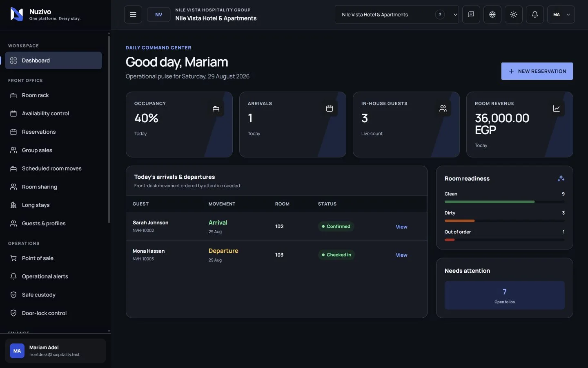
Task: Click the Room revenue chart icon
Action: coord(557,109)
